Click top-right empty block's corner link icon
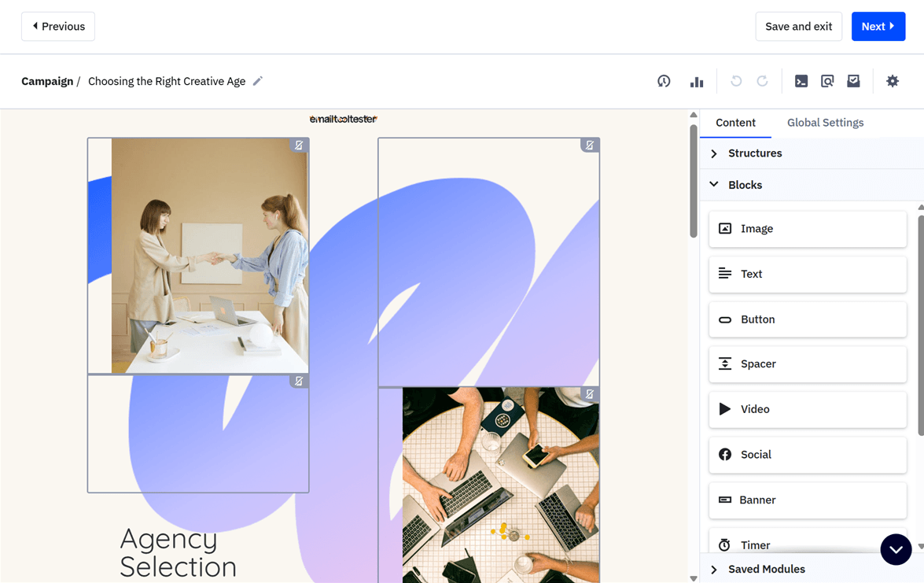Image resolution: width=924 pixels, height=583 pixels. coord(589,145)
